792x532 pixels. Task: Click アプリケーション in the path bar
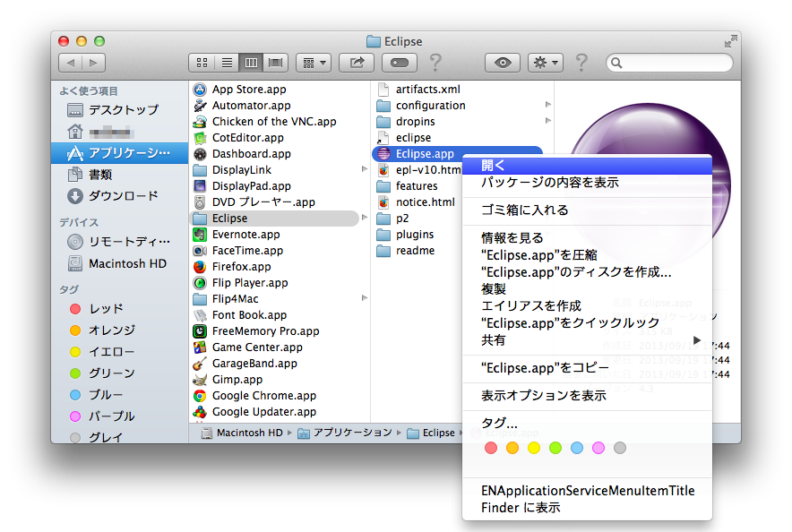(x=344, y=433)
